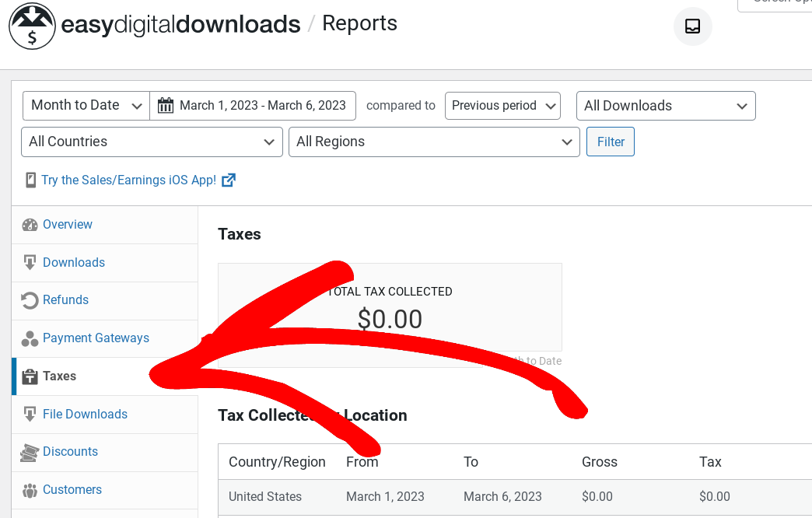
Task: Click the calendar icon beside the date range
Action: pyautogui.click(x=166, y=105)
